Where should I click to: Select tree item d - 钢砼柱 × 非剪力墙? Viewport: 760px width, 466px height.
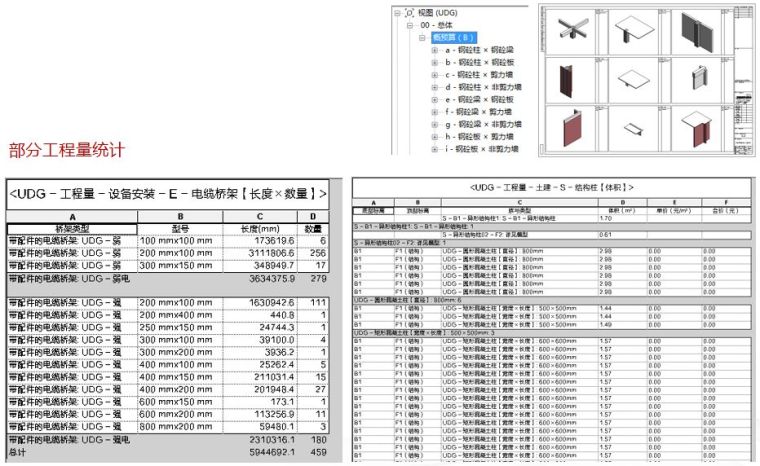[x=483, y=87]
